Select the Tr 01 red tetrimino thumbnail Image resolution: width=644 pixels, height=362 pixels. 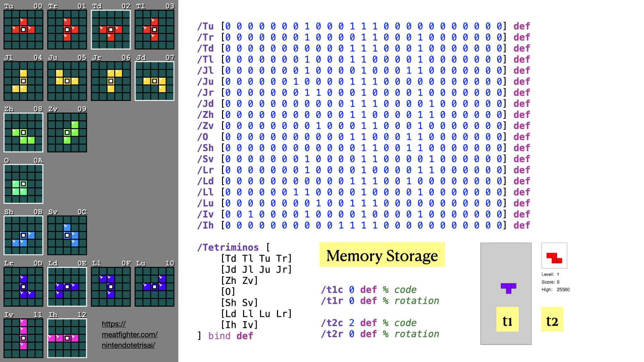[x=67, y=29]
